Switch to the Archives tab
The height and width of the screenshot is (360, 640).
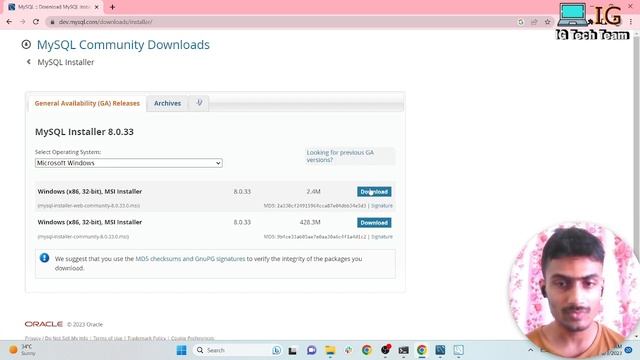click(167, 103)
